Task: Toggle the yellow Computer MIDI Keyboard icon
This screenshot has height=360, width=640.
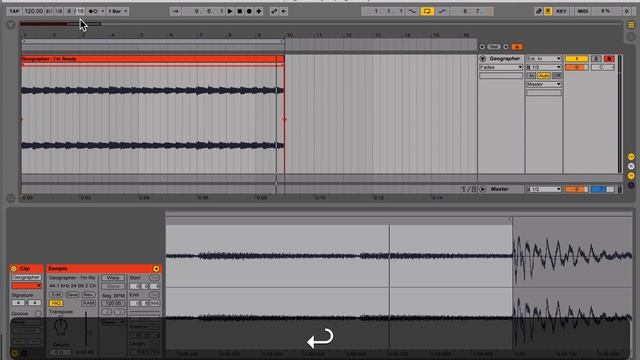Action: [548, 11]
